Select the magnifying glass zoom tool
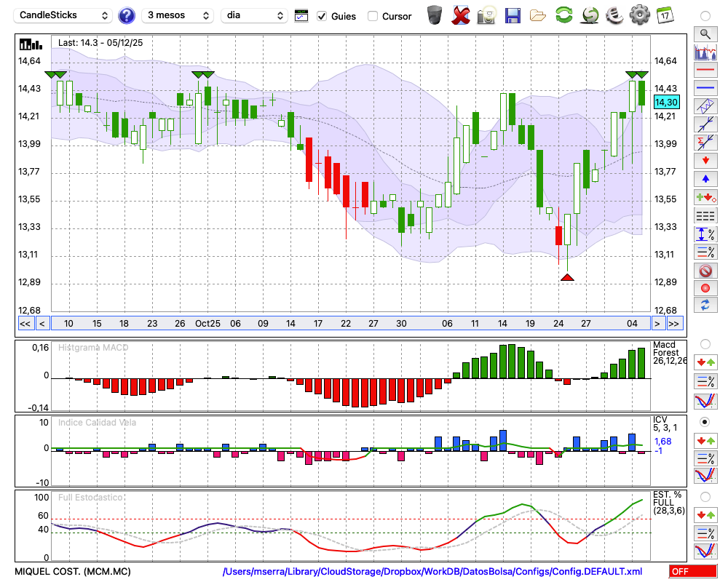This screenshot has height=582, width=728. [x=705, y=34]
